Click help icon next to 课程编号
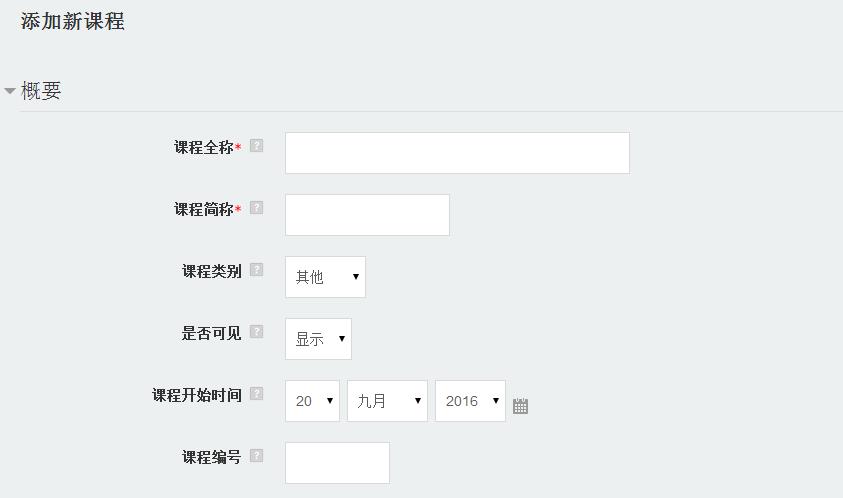Screen dimensions: 843x498 [256, 456]
